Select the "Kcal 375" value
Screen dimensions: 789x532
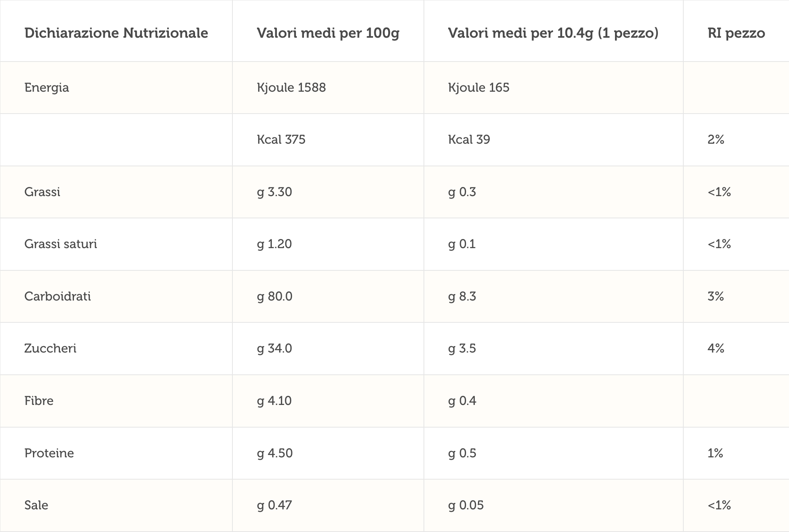[281, 139]
